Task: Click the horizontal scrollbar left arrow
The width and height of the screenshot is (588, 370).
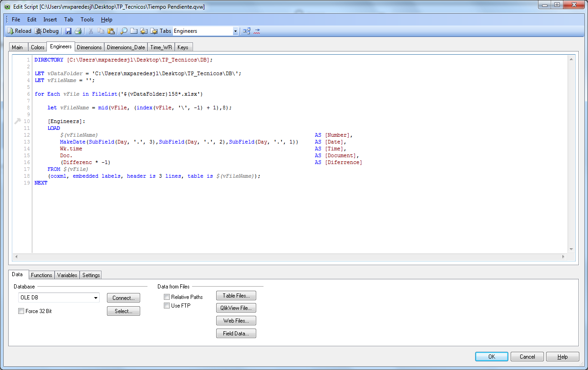Action: (x=16, y=257)
